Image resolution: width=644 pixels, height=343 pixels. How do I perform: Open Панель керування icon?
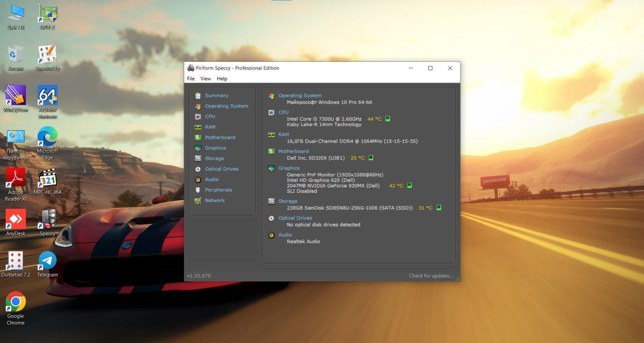tap(16, 144)
